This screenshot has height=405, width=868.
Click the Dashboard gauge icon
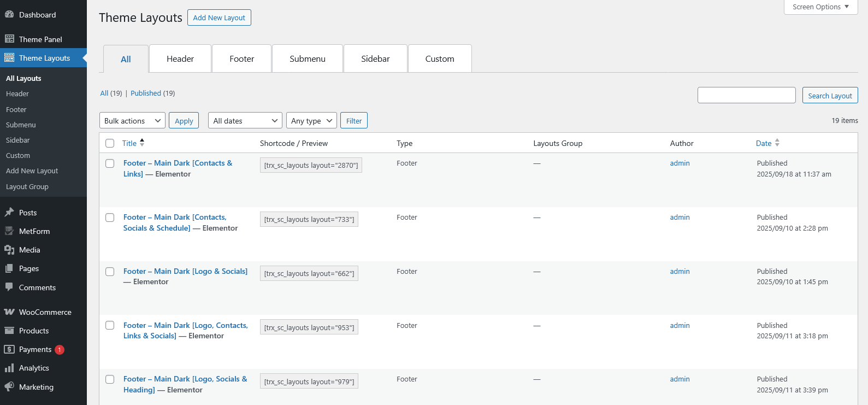(x=9, y=15)
